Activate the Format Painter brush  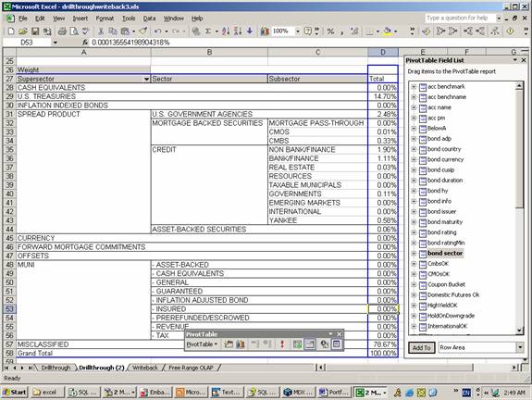tap(142, 31)
